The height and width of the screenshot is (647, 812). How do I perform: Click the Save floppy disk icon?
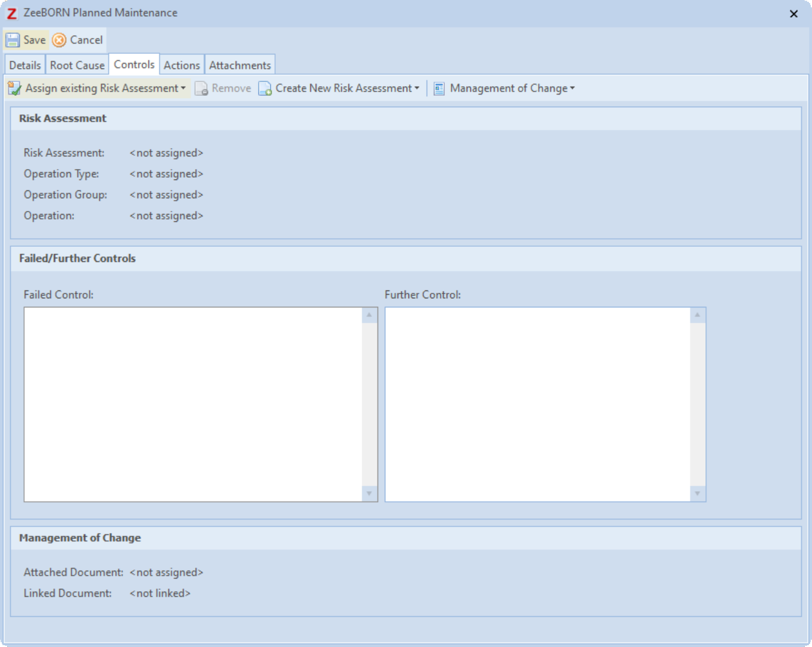pyautogui.click(x=13, y=40)
